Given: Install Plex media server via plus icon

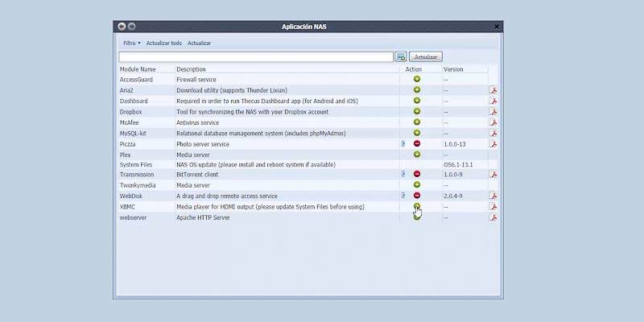Looking at the screenshot, I should [x=417, y=154].
